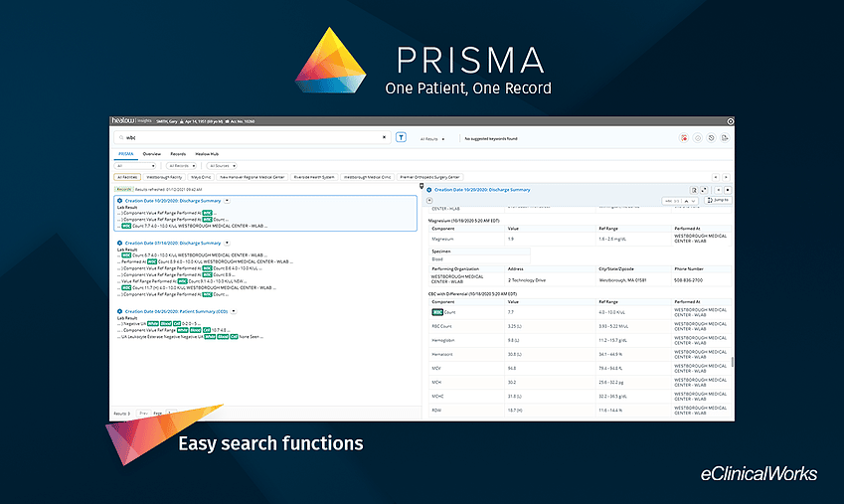Select the Westborough Facility chip
The image size is (844, 504).
pos(164,177)
